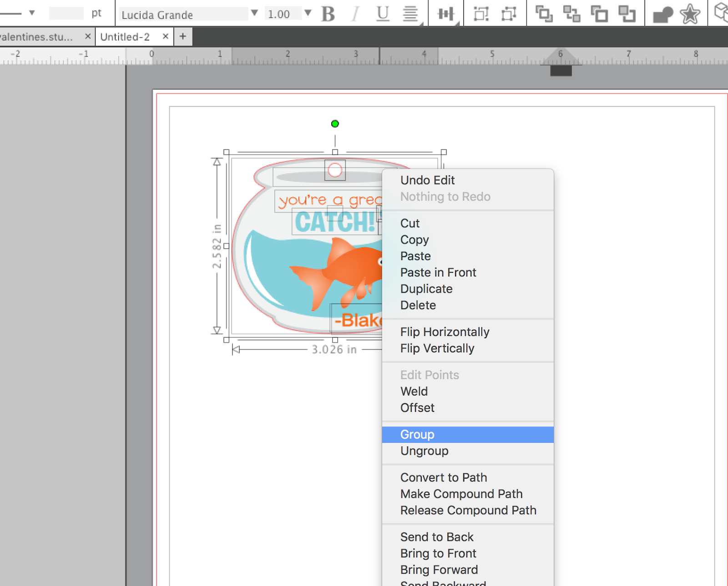Screen dimensions: 728x586
Task: Click the Ungroup toolbar icon
Action: coord(571,14)
